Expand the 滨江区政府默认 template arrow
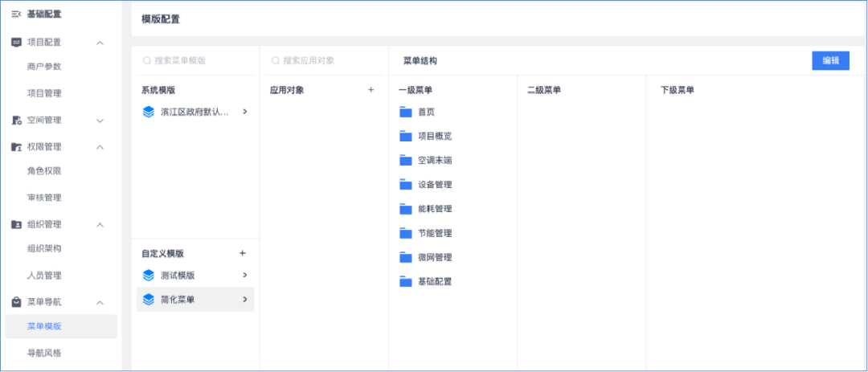The image size is (868, 372). pos(244,112)
